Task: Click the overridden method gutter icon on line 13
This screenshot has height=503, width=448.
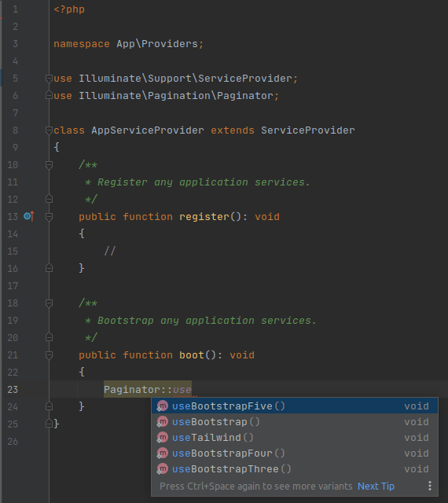Action: 28,217
